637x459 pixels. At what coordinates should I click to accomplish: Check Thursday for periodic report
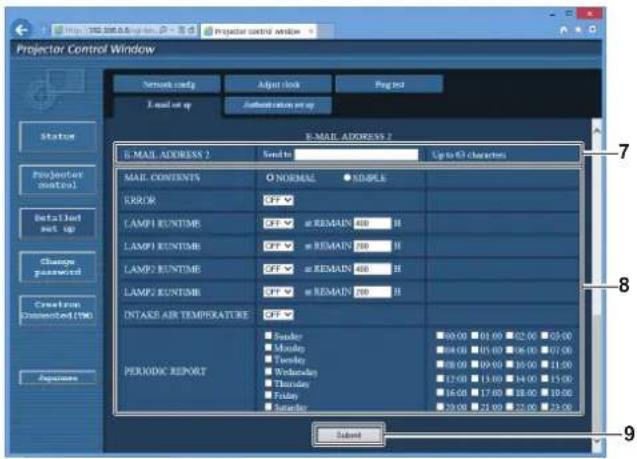268,383
